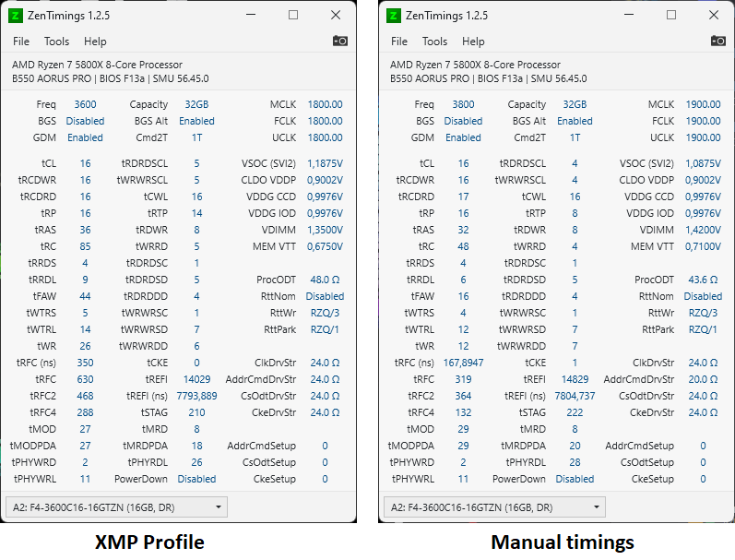The width and height of the screenshot is (735, 560).
Task: Click the tREFI value 14829
Action: (x=575, y=379)
